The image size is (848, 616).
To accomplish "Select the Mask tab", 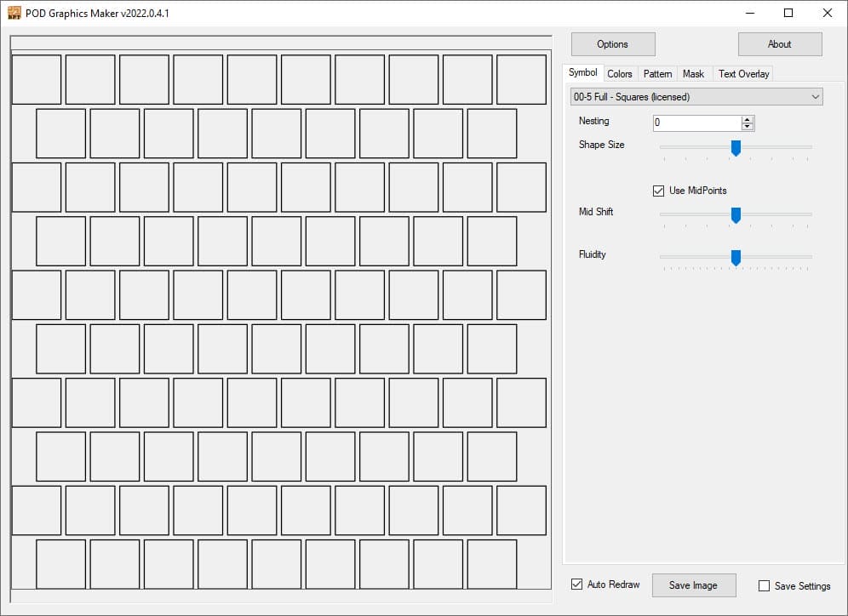I will coord(693,74).
